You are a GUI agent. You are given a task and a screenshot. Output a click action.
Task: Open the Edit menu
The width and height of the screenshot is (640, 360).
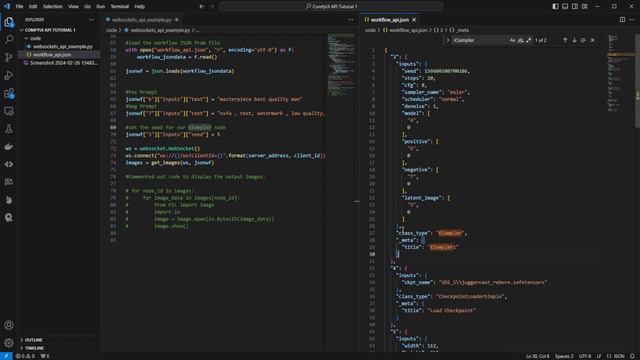(x=33, y=7)
